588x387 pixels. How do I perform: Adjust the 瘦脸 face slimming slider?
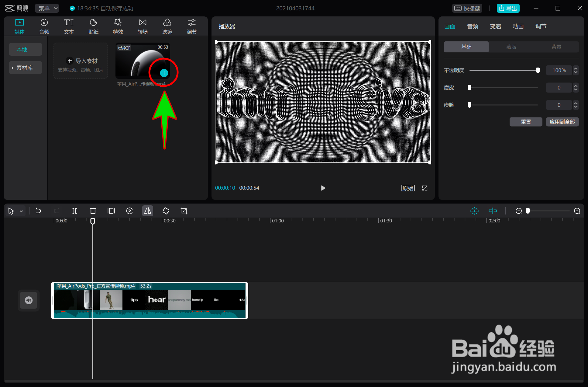(x=469, y=105)
